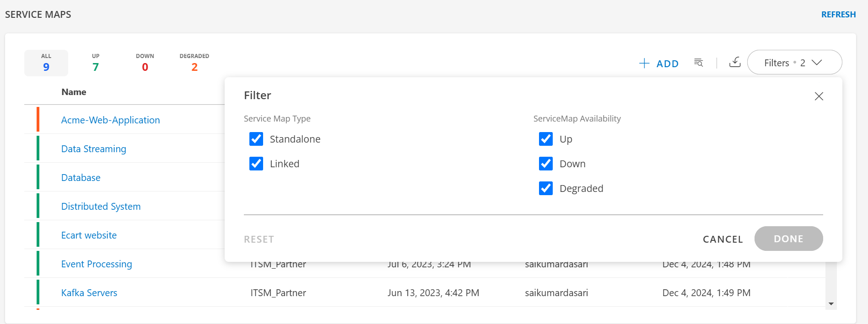Image resolution: width=868 pixels, height=324 pixels.
Task: Uncheck the Standalone checkbox
Action: 256,139
